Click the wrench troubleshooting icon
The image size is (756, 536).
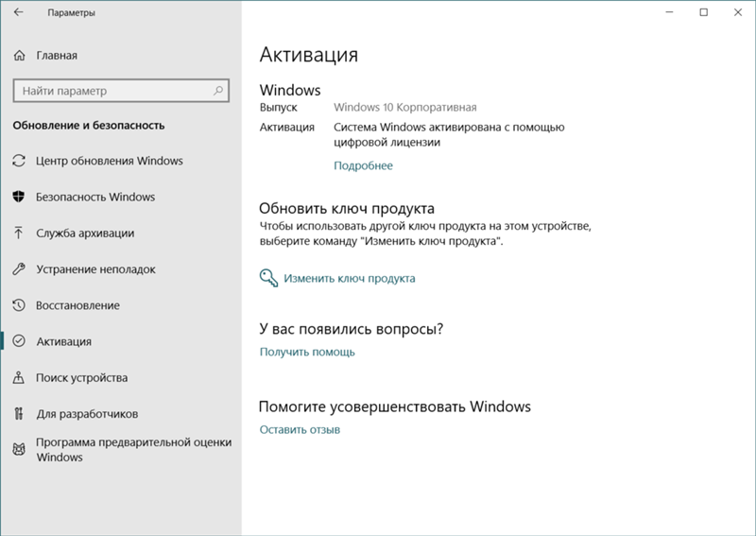(19, 269)
